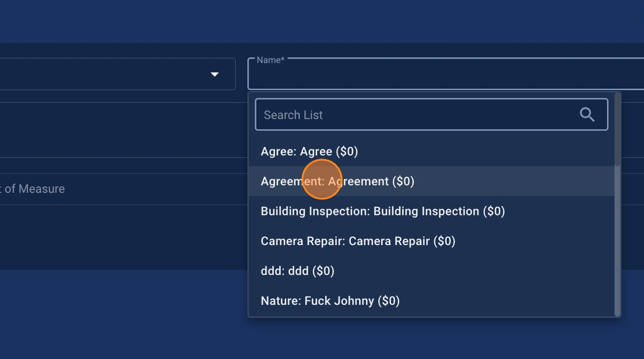Click the dark navy header strip at top
Image resolution: width=644 pixels, height=359 pixels.
point(322,21)
